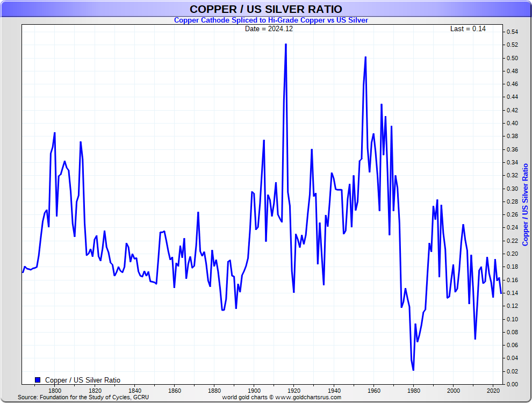Click the second-highest peak near 0.50 in the 1950s
532x403 pixels.
click(x=365, y=57)
